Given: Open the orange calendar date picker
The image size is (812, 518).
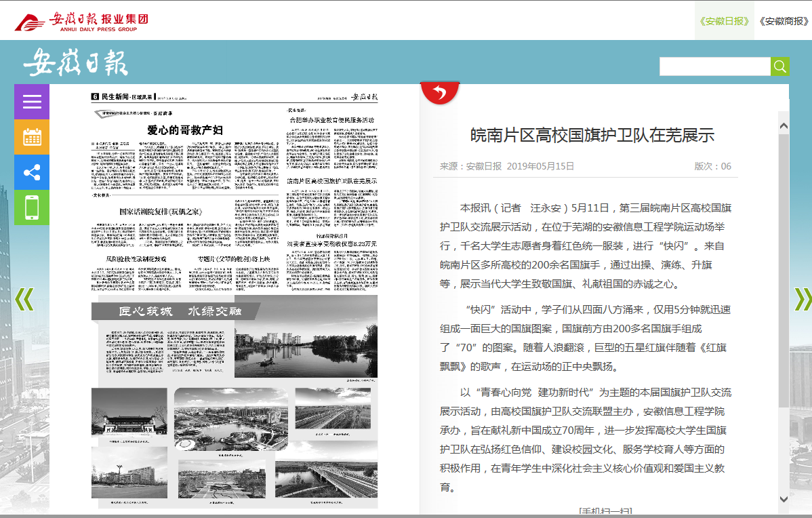Looking at the screenshot, I should tap(32, 137).
